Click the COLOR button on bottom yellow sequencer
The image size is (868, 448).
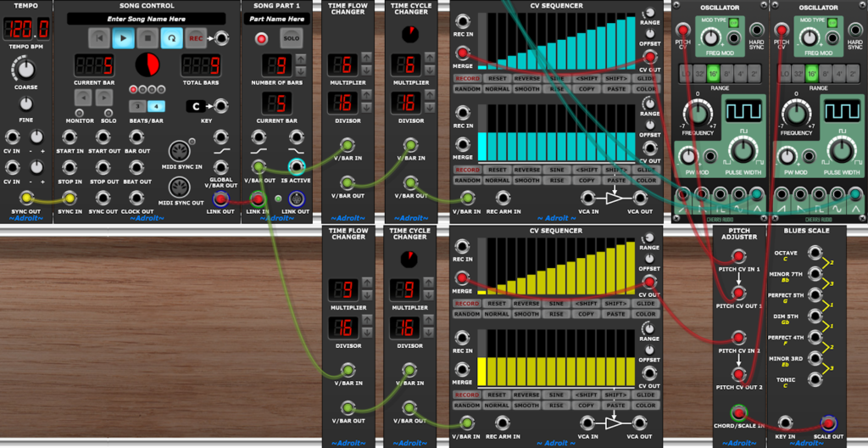(645, 404)
